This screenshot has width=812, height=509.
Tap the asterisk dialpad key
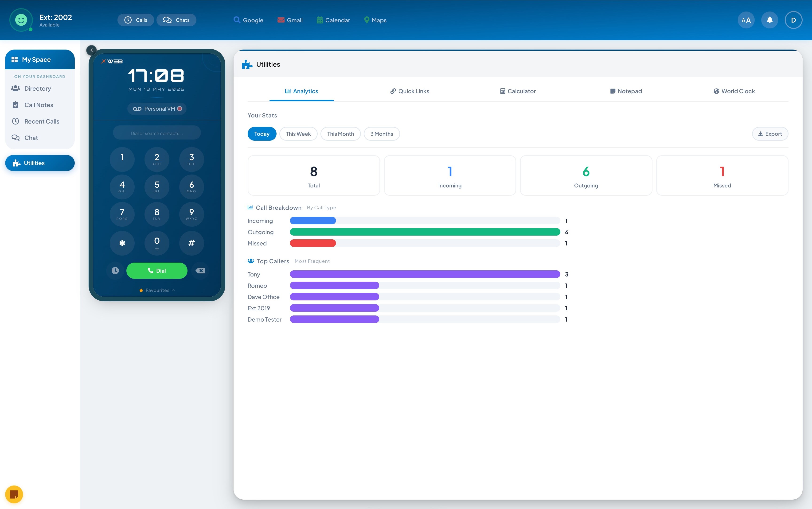click(x=122, y=243)
